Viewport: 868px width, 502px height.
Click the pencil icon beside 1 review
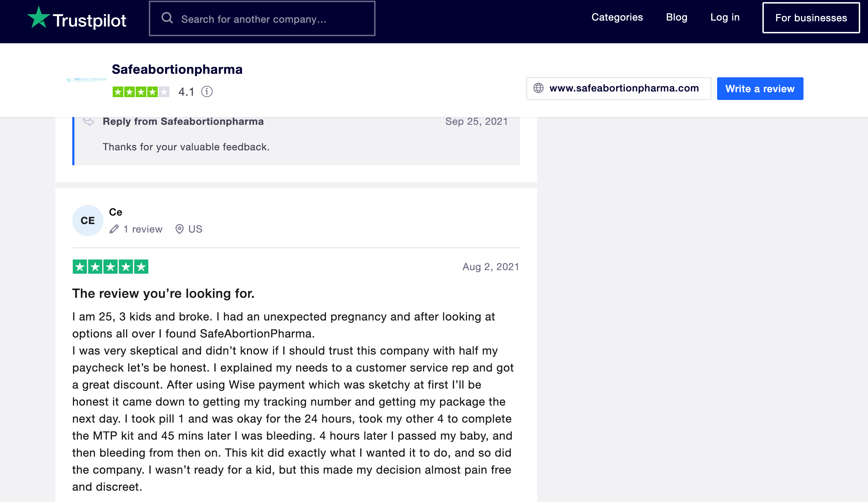pos(114,229)
